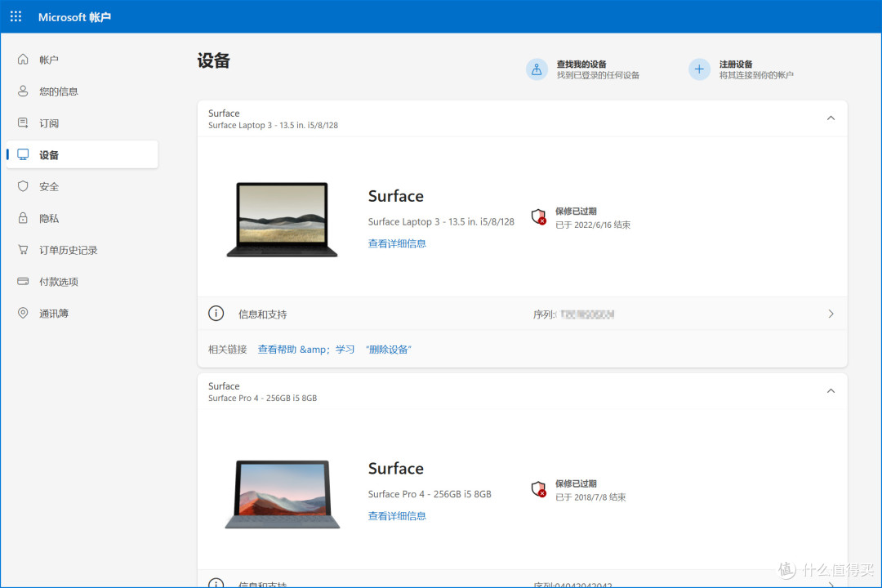This screenshot has height=588, width=882.
Task: Click the Surface Pro 4 product image
Action: (x=282, y=494)
